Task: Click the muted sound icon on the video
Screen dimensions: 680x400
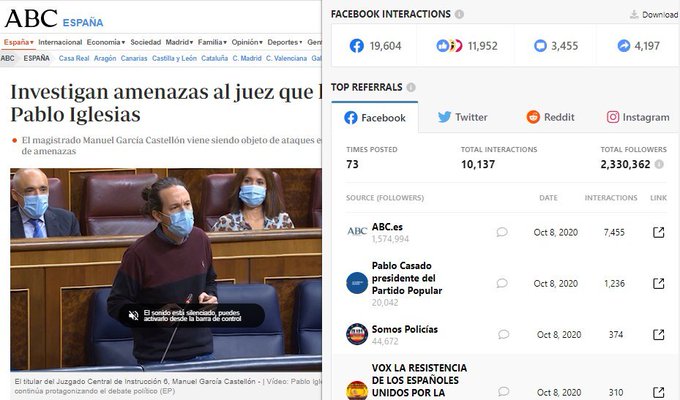Action: (x=134, y=315)
